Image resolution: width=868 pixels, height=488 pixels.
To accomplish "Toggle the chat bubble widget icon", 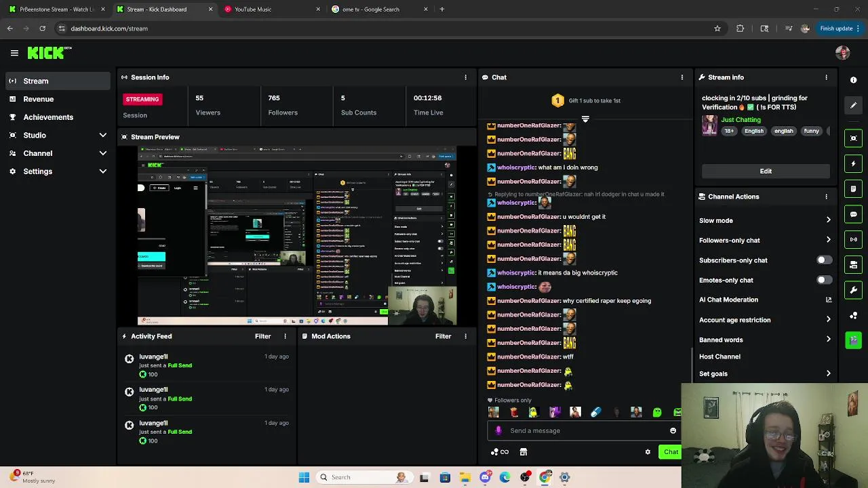I will coord(853,214).
